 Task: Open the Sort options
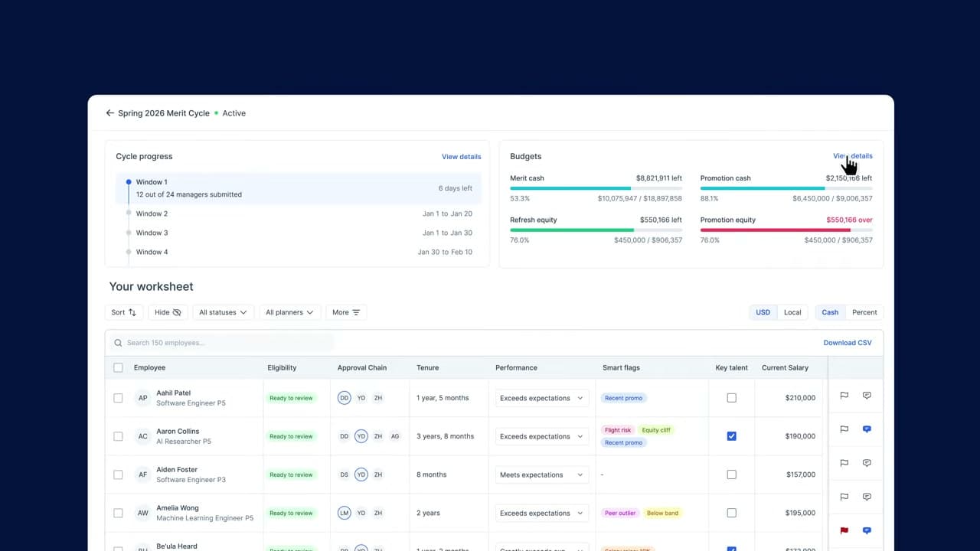pyautogui.click(x=123, y=312)
